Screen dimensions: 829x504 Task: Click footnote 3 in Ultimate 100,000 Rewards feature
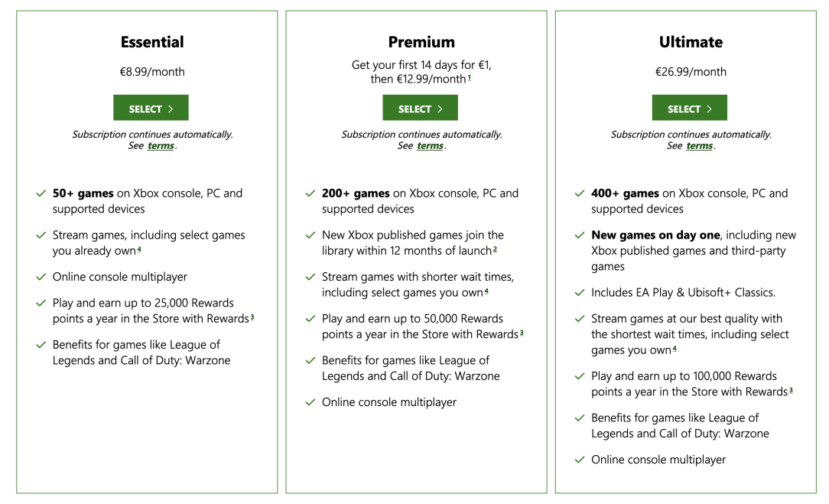pos(791,390)
